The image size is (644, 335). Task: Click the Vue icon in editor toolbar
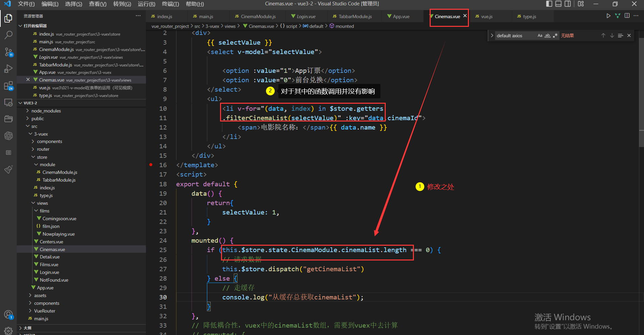[x=618, y=16]
